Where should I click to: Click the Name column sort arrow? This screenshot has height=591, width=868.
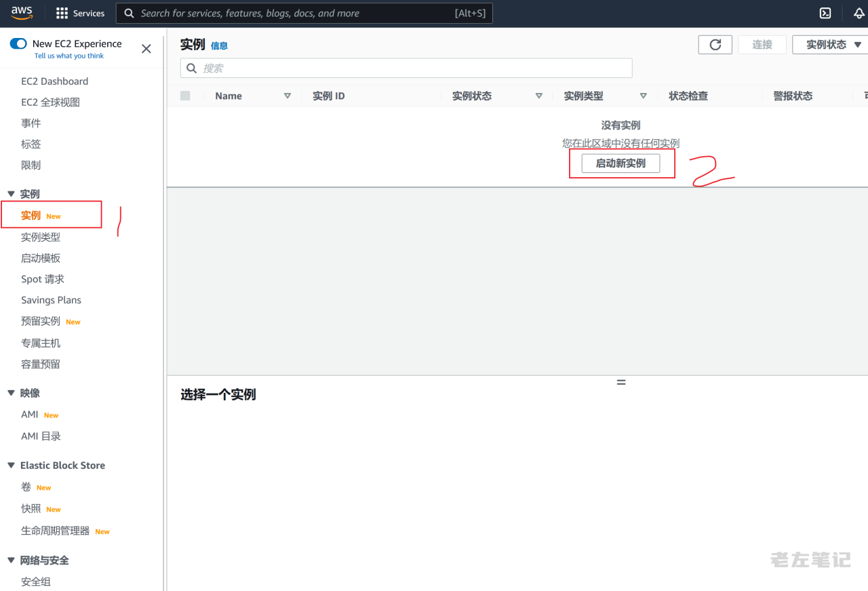[x=287, y=96]
